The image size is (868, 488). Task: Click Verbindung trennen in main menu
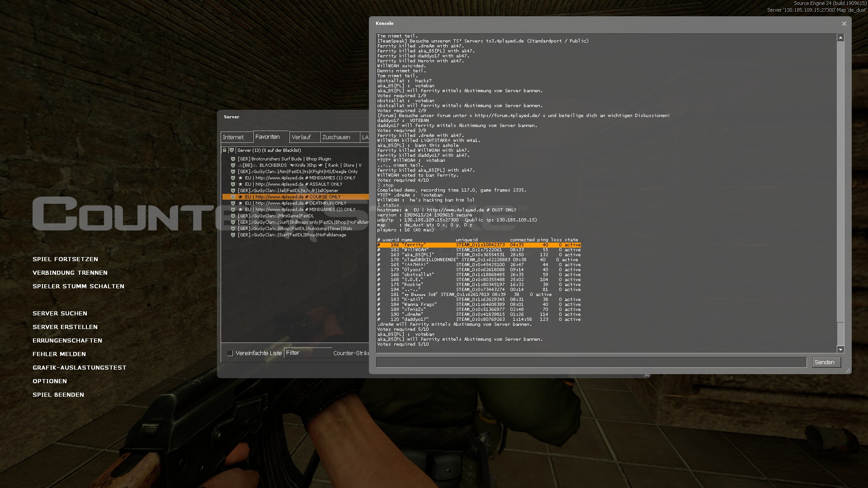pos(70,273)
